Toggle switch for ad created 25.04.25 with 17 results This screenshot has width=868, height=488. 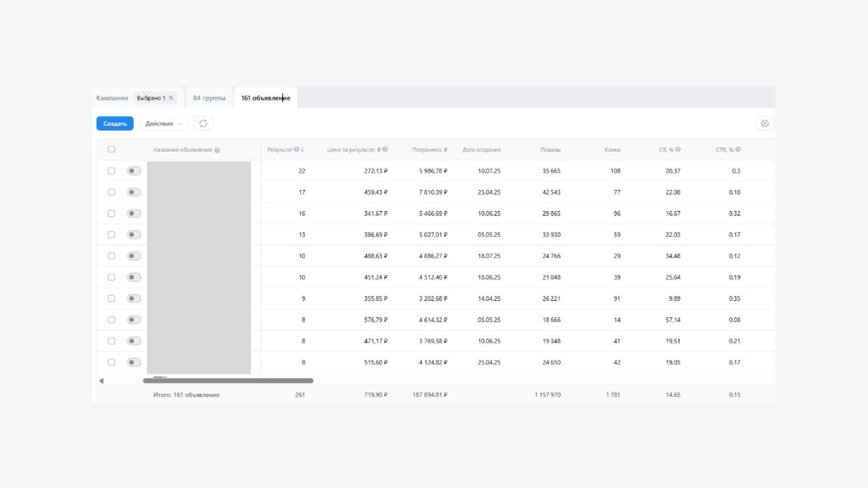point(134,192)
